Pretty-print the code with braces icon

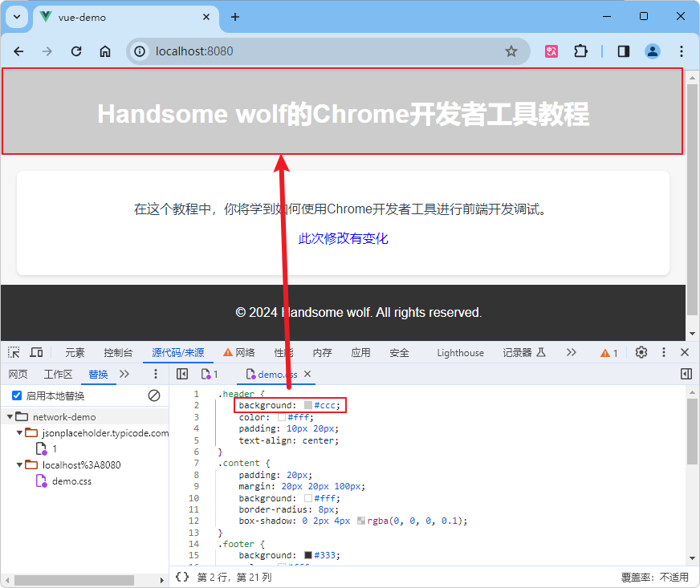(182, 577)
